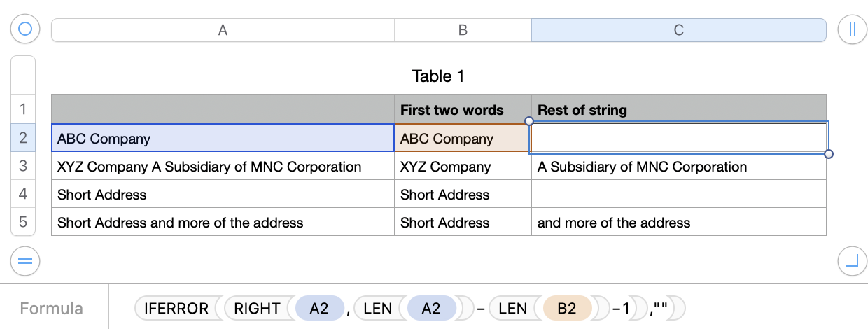Select column A header tab

click(x=223, y=30)
